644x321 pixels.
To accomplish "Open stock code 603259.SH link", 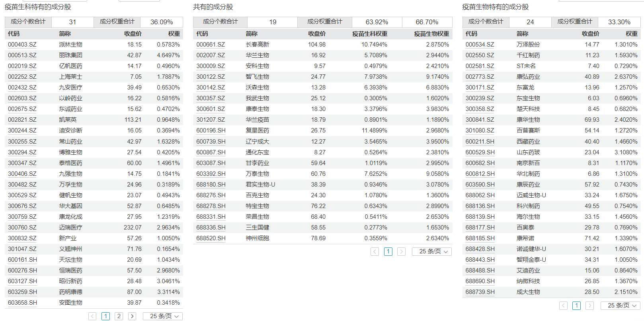I will tap(23, 292).
